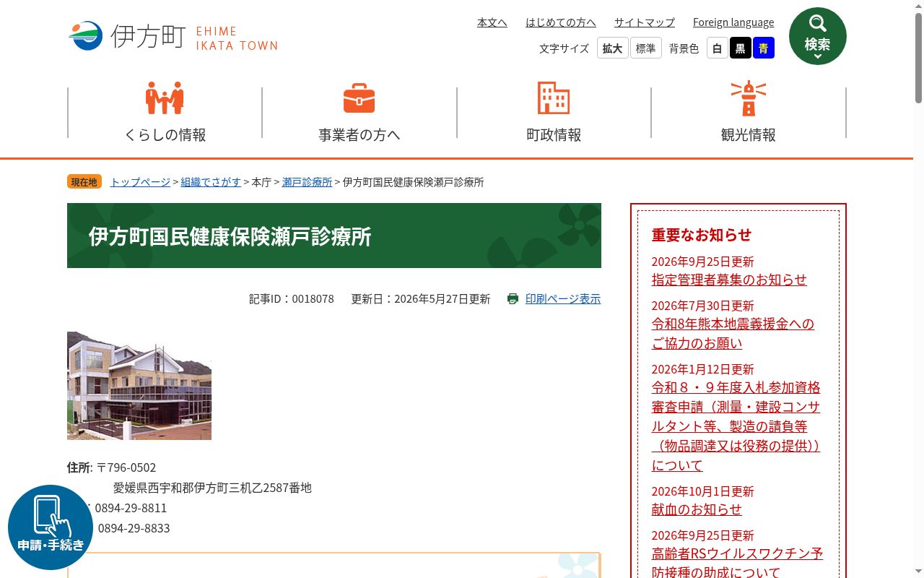Open the はじめての方へ link
Screen dimensions: 924x578
click(561, 22)
